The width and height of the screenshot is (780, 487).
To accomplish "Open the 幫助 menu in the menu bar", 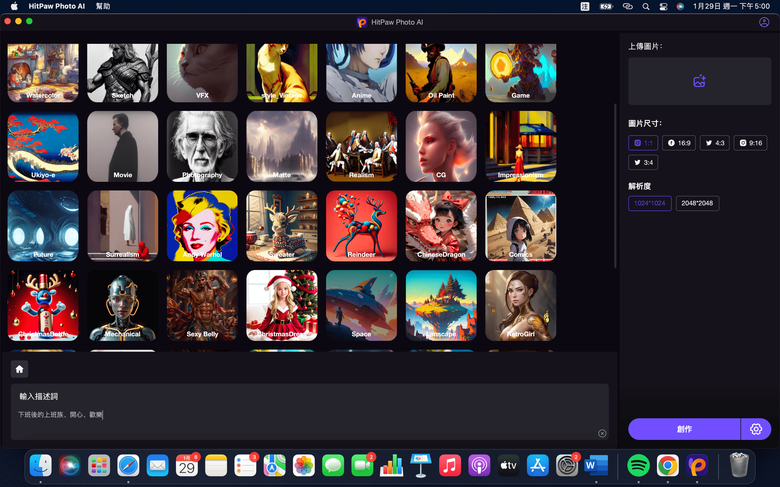I will [x=103, y=6].
